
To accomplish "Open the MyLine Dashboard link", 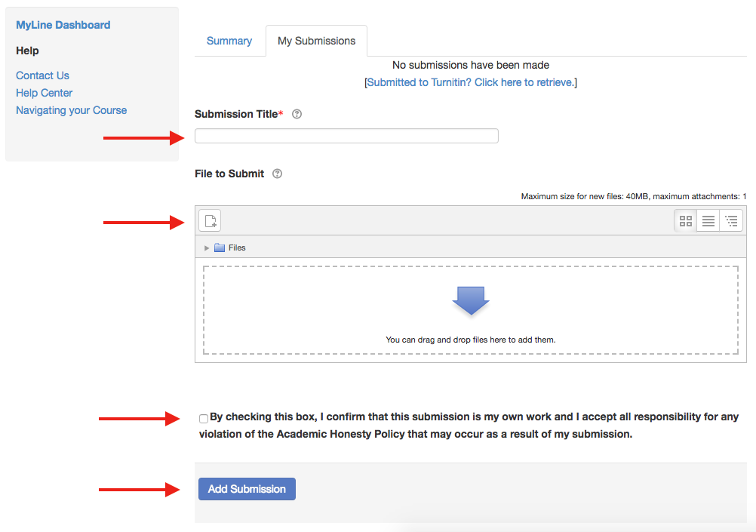I will pyautogui.click(x=63, y=25).
